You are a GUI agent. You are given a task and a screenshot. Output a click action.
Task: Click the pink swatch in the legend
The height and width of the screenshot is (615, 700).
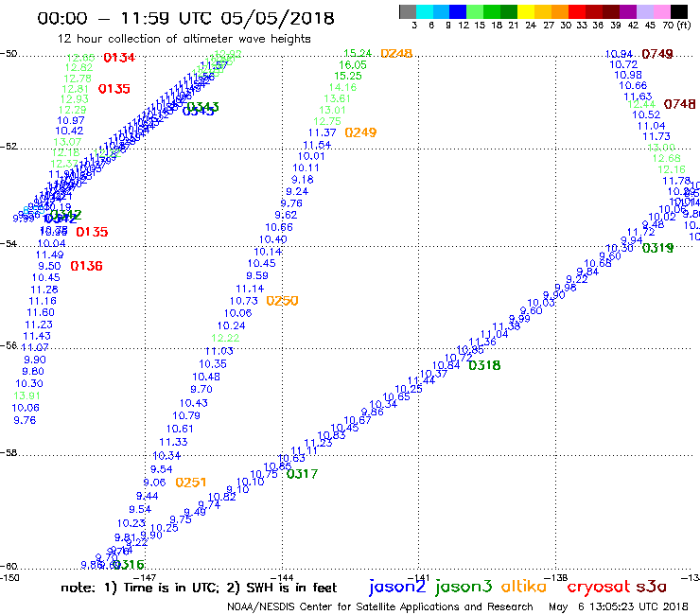661,11
